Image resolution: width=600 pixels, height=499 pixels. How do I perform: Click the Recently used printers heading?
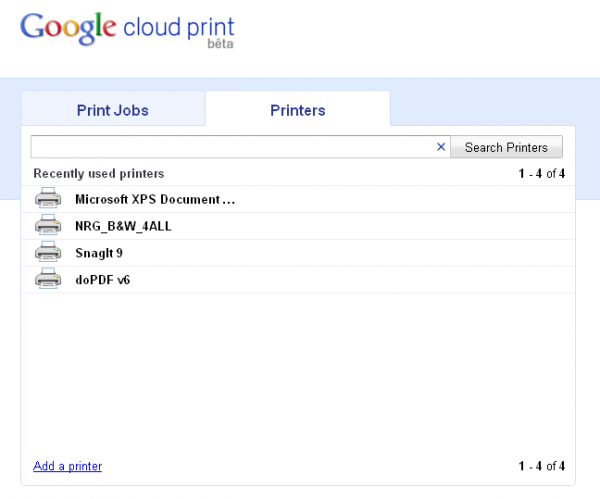(98, 174)
